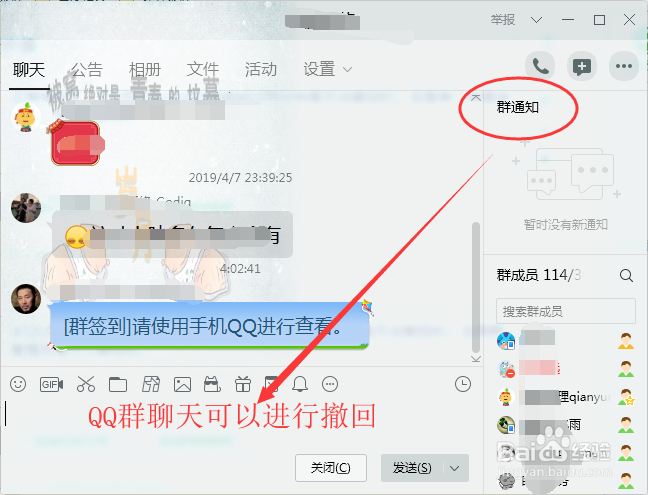648x495 pixels.
Task: Jump to bottom of chat arrow
Action: point(476,358)
